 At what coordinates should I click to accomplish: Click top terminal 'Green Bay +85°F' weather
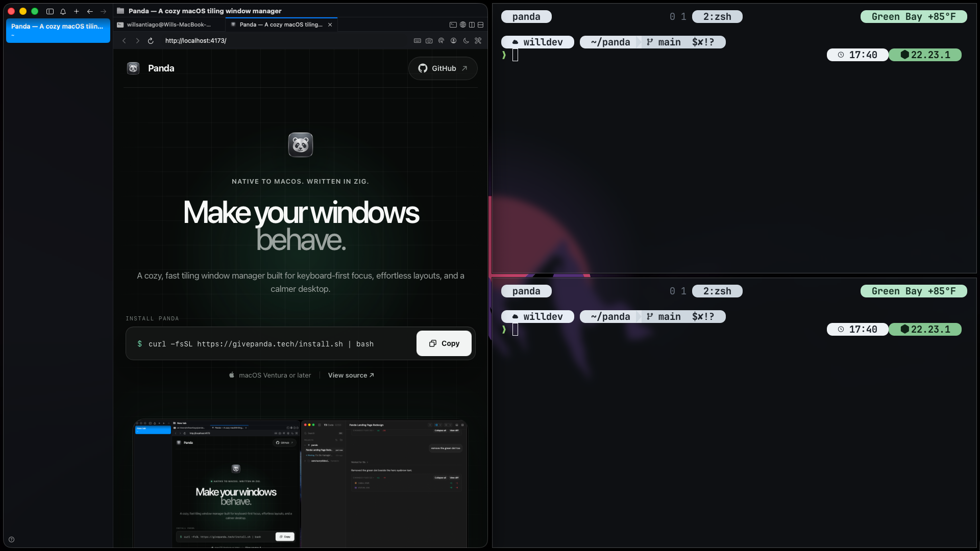click(914, 17)
